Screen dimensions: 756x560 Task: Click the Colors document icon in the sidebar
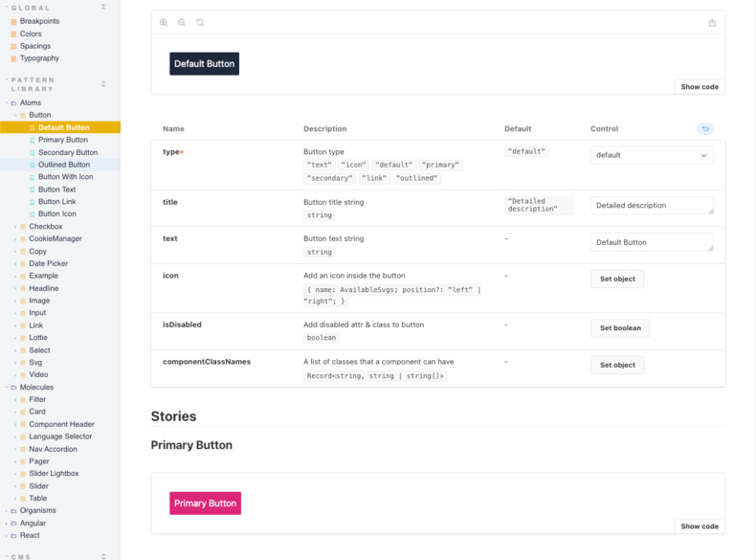[x=13, y=34]
